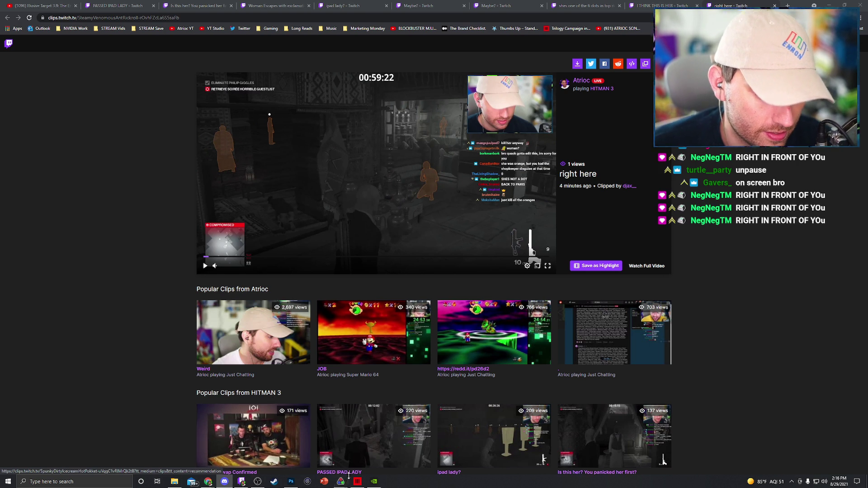The width and height of the screenshot is (868, 488).
Task: Open the STREAM Vids bookmark folder
Action: click(109, 28)
